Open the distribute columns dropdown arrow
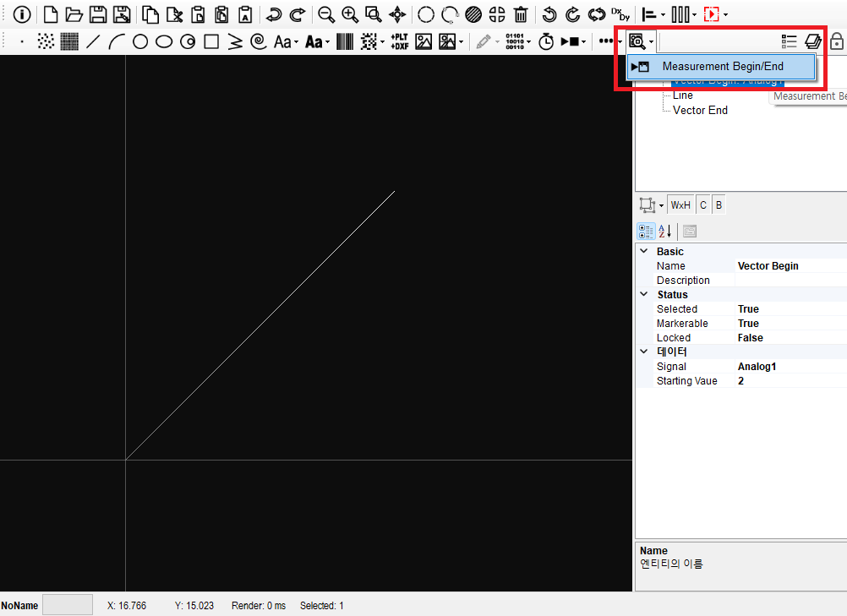The image size is (847, 616). (x=695, y=15)
